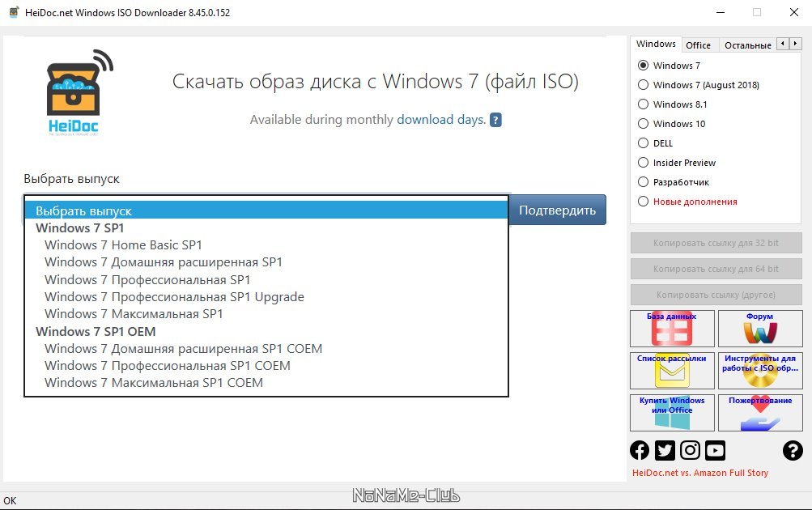Click the Windows 7 SP1 group header
The width and height of the screenshot is (812, 510).
coord(80,227)
